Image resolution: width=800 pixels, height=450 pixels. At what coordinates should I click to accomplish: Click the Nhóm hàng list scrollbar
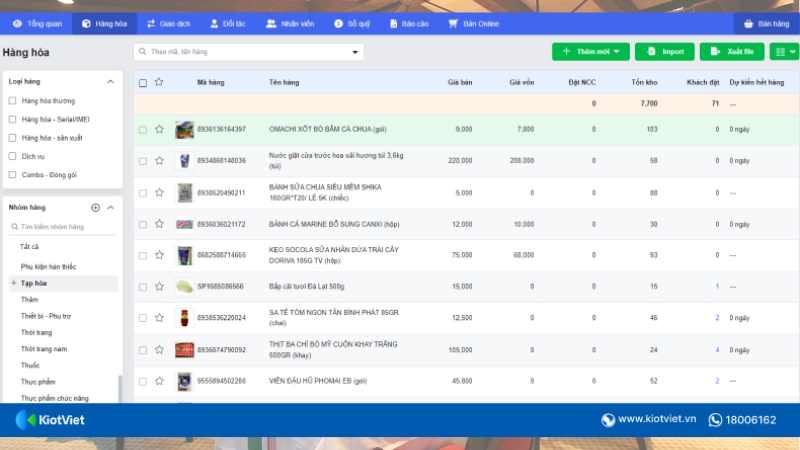pyautogui.click(x=119, y=388)
